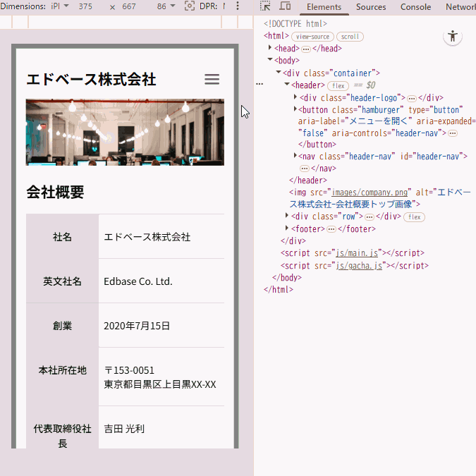
Task: Switch to the Network tab
Action: click(460, 7)
